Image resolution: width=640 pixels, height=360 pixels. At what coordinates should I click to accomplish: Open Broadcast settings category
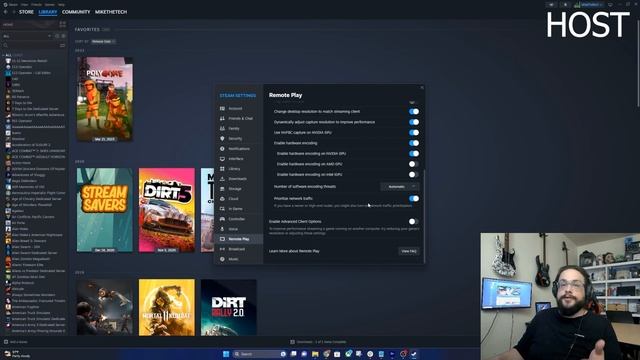pyautogui.click(x=238, y=249)
